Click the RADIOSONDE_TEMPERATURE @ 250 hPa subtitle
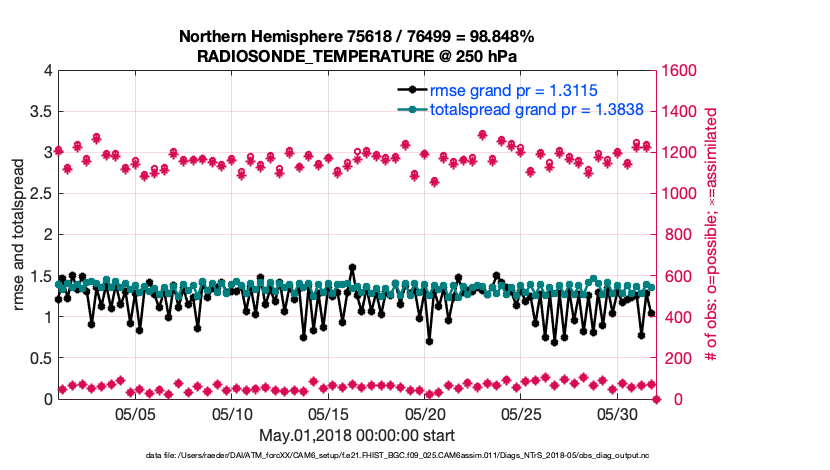The width and height of the screenshot is (830, 470). [x=356, y=56]
